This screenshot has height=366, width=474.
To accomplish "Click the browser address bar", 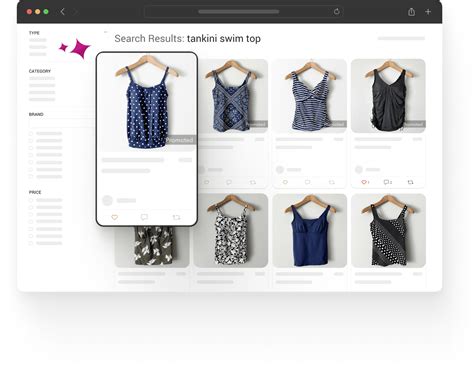I will pos(244,12).
